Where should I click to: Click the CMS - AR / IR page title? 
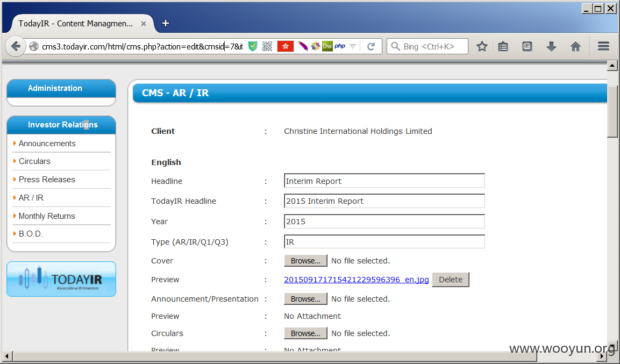(175, 93)
